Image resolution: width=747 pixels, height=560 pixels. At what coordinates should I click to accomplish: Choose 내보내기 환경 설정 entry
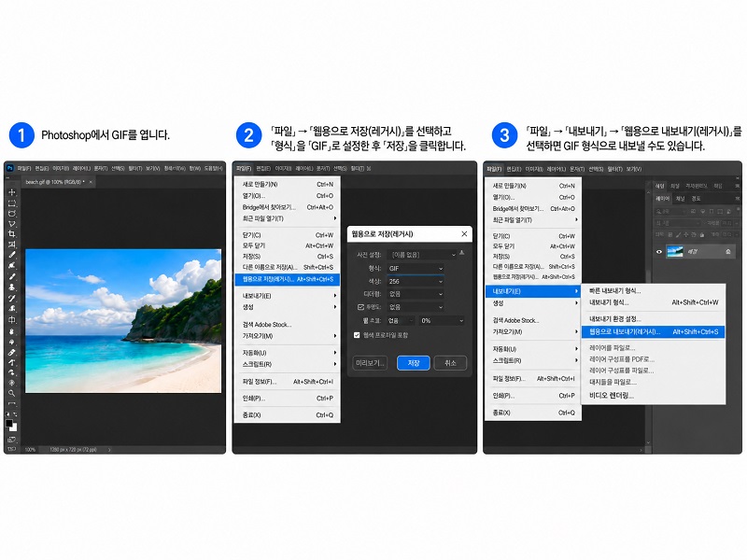[653, 319]
